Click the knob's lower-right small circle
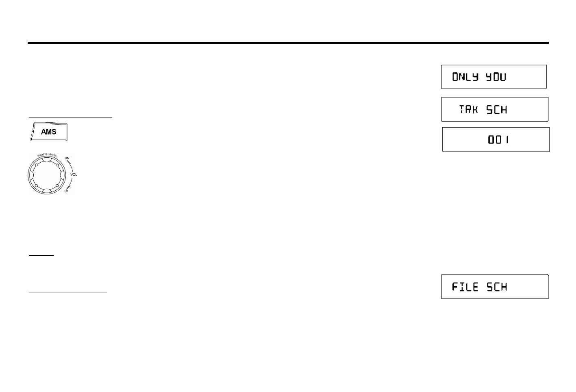 (57, 186)
